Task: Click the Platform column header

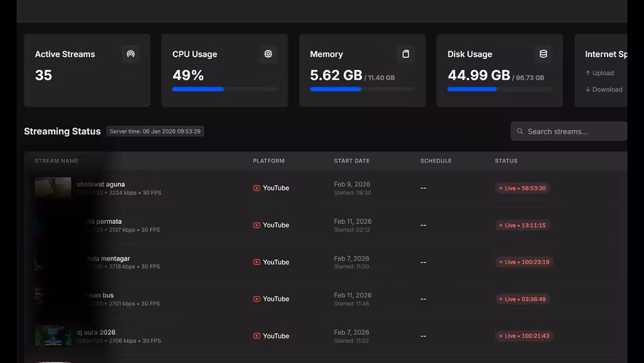Action: (268, 161)
